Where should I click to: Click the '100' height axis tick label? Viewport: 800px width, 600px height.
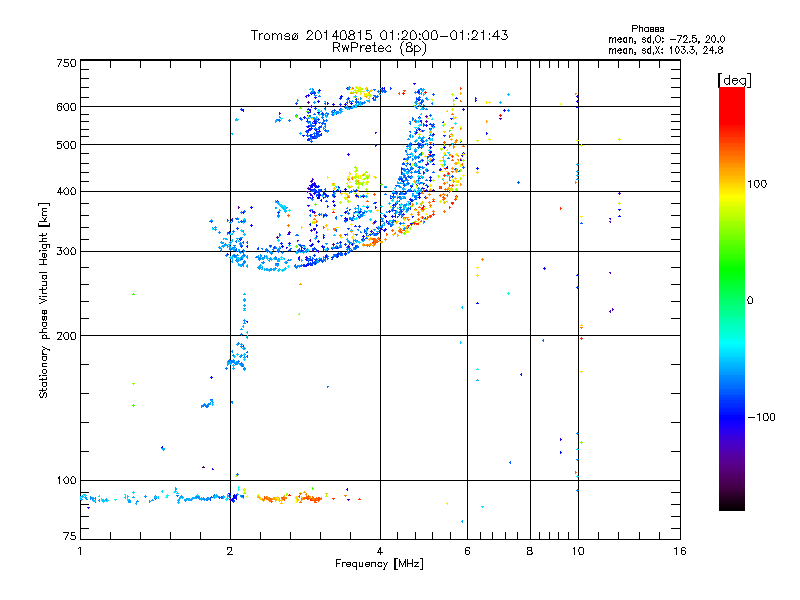click(x=66, y=480)
